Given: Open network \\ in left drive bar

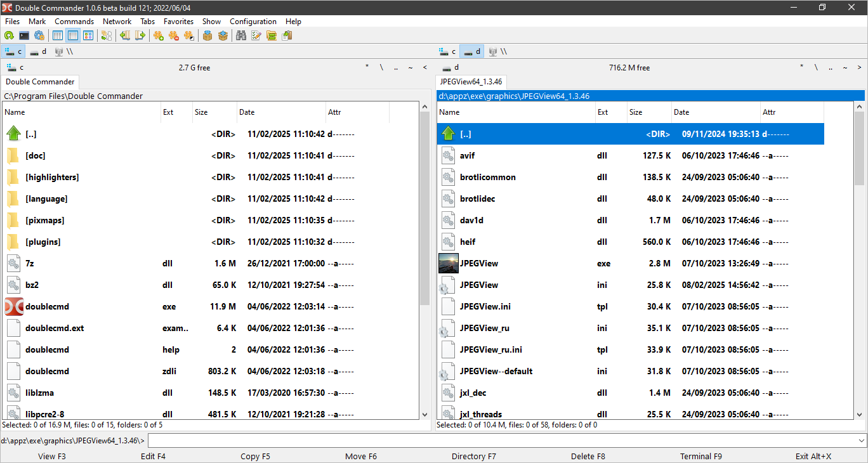Looking at the screenshot, I should point(64,51).
